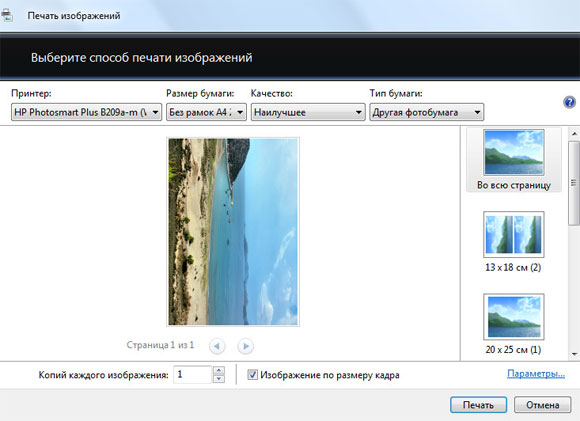The height and width of the screenshot is (421, 580).
Task: Toggle 'Изображение по размеру кадра' checkbox
Action: point(253,375)
